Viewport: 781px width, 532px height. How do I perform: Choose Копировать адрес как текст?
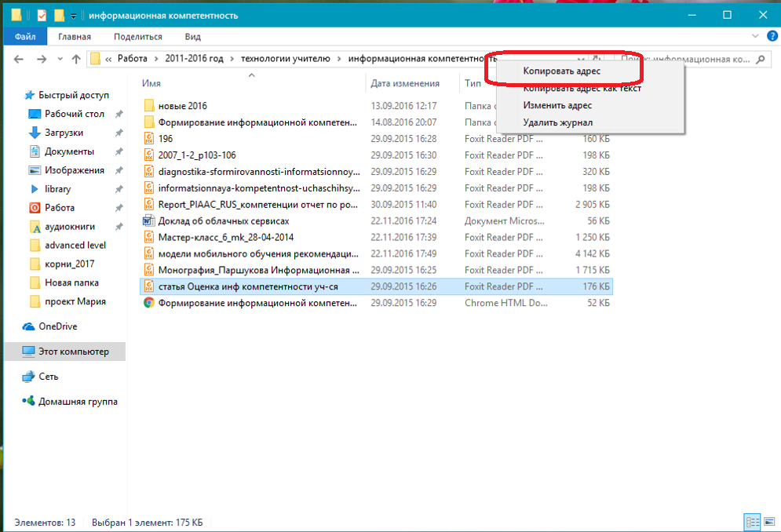[582, 88]
